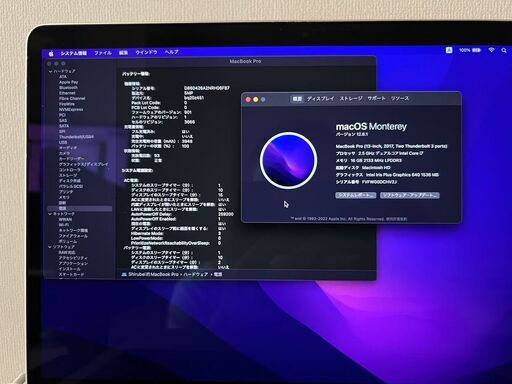Select プリンタ in the sidebar

pos(66,192)
